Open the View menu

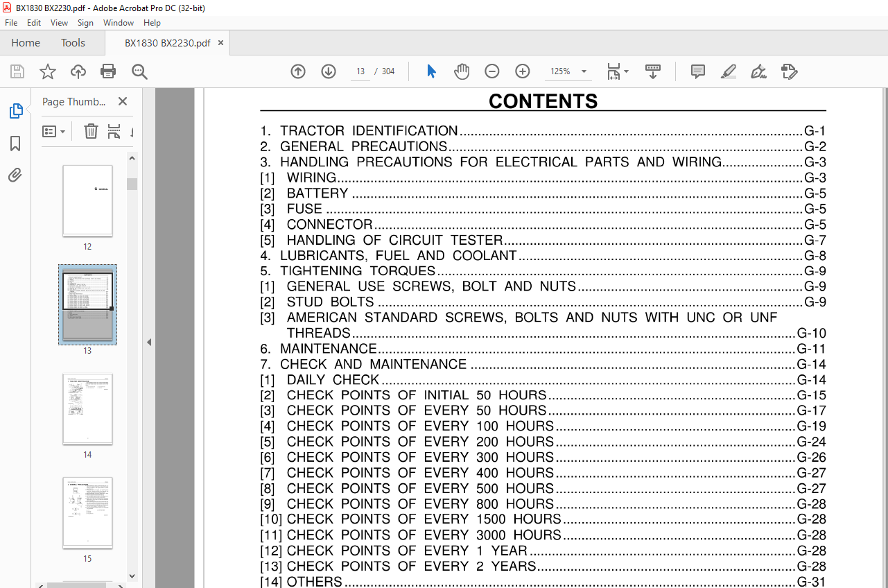coord(59,23)
